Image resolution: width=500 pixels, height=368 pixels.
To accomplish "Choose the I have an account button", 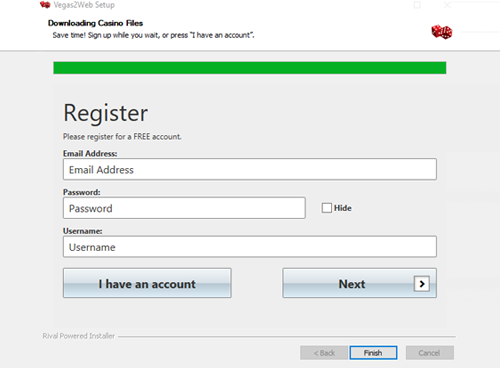I will click(147, 283).
